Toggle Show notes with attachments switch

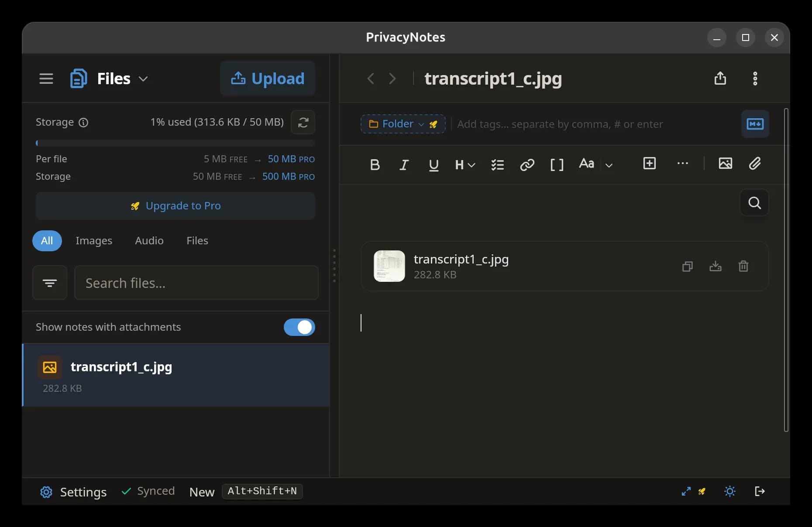[299, 327]
